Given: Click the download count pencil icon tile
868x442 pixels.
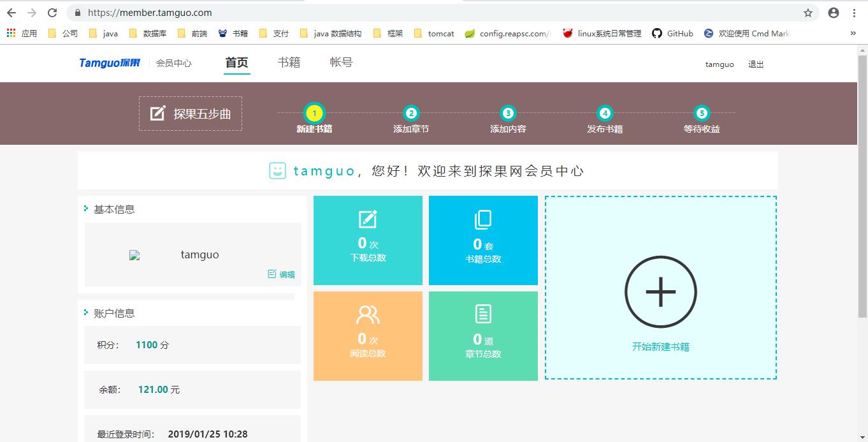Looking at the screenshot, I should (368, 240).
